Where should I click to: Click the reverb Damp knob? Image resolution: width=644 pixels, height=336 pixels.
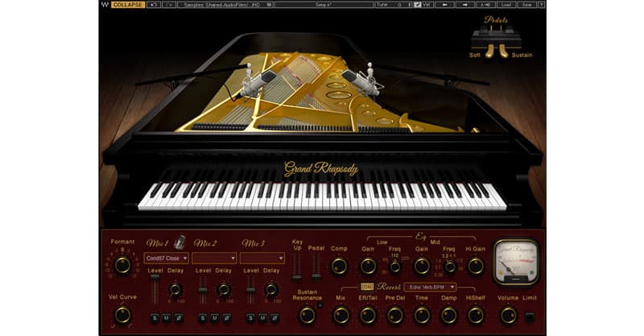click(x=448, y=315)
